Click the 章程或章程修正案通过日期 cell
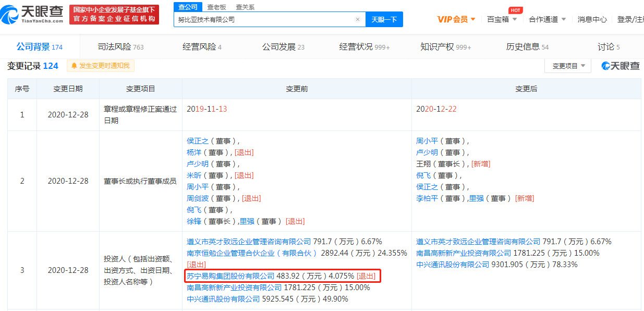The image size is (644, 311). tap(140, 115)
